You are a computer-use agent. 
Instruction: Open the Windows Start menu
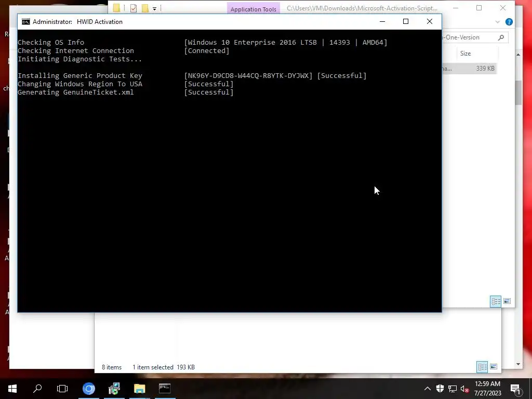point(12,389)
